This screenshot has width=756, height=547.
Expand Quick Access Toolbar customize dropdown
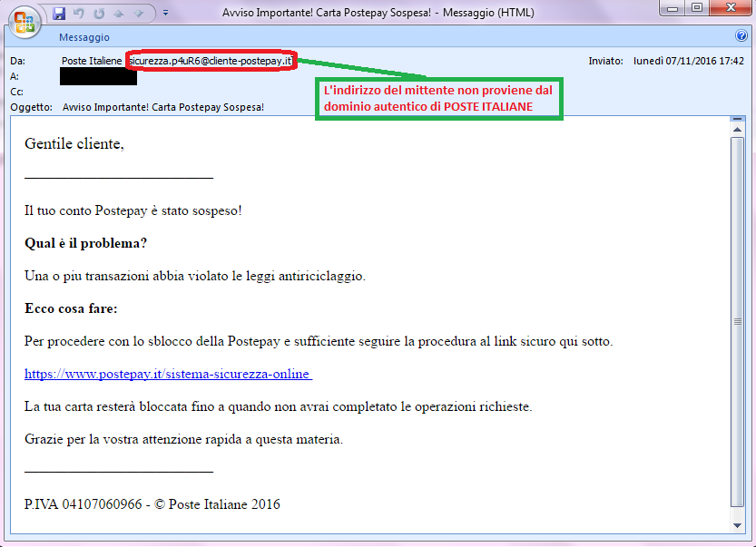(165, 13)
